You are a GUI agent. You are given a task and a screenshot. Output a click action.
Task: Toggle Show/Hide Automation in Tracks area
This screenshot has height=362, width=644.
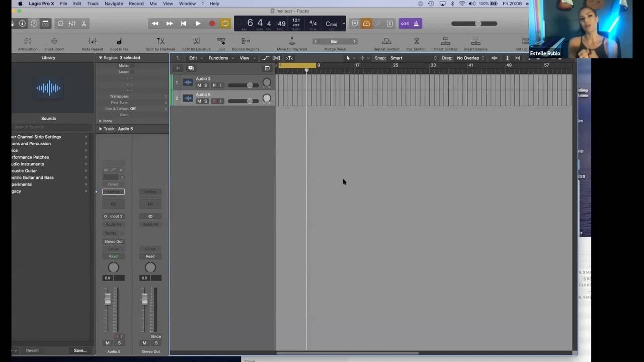[266, 58]
